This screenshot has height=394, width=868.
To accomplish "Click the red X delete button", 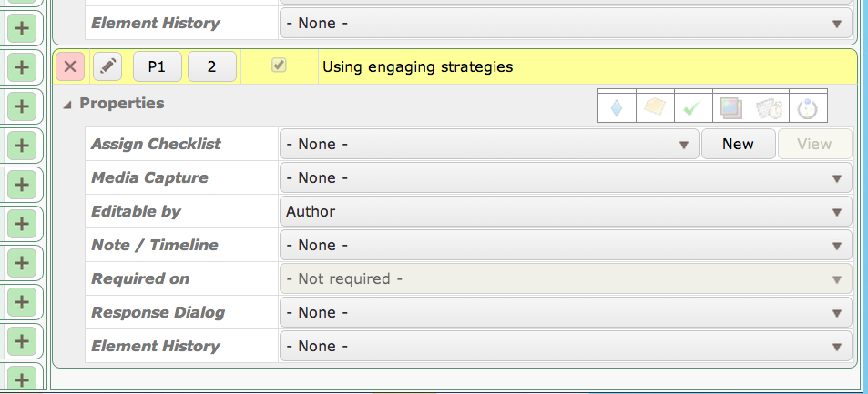I will coord(70,67).
